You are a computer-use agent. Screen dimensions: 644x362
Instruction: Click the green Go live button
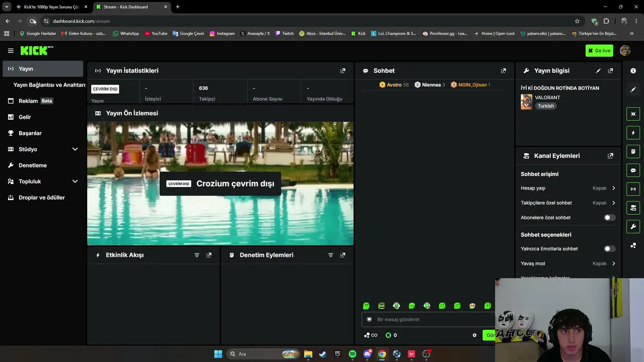pyautogui.click(x=599, y=51)
